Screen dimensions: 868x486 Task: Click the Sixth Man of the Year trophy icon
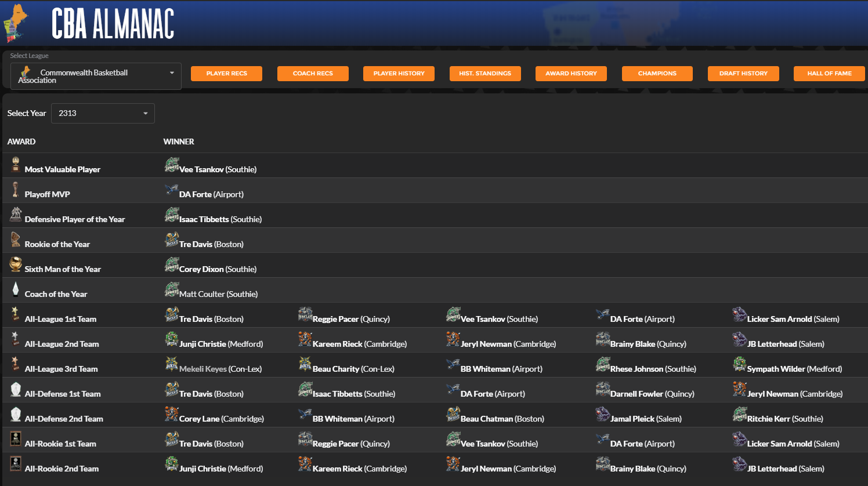(16, 264)
